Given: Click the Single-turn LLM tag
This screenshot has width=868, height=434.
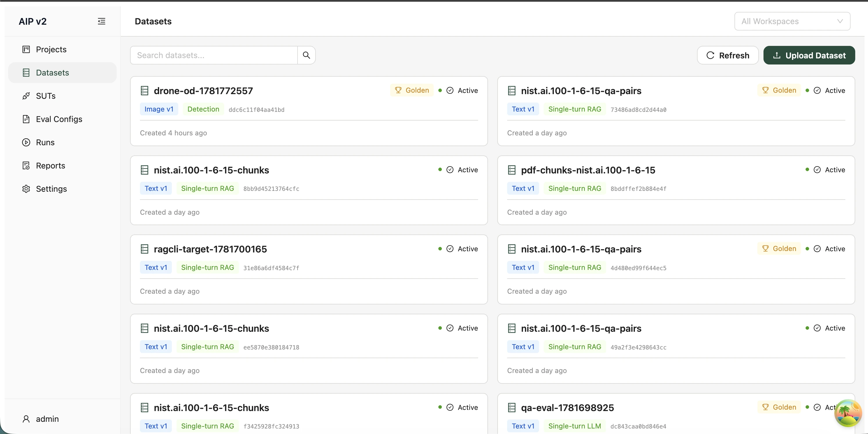Looking at the screenshot, I should [575, 426].
